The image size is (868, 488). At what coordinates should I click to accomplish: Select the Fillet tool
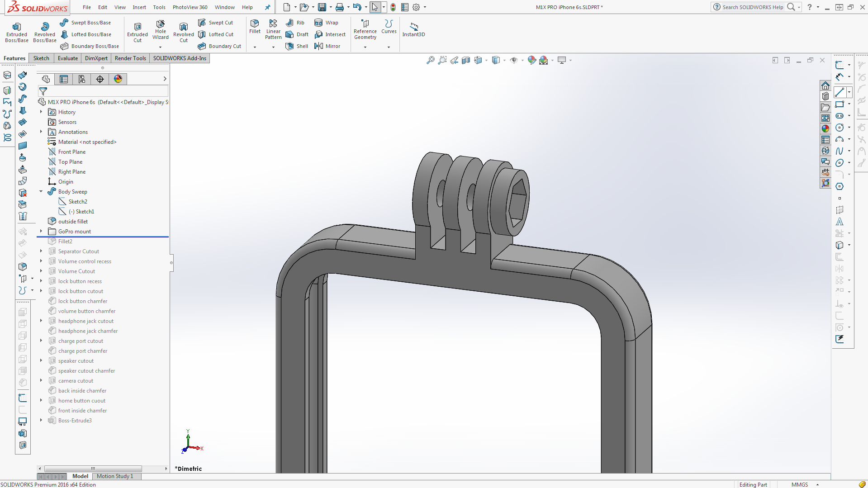(x=255, y=27)
